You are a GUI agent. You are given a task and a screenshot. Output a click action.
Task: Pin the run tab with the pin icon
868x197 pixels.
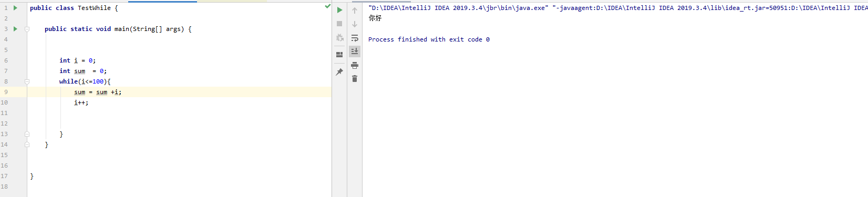tap(339, 72)
